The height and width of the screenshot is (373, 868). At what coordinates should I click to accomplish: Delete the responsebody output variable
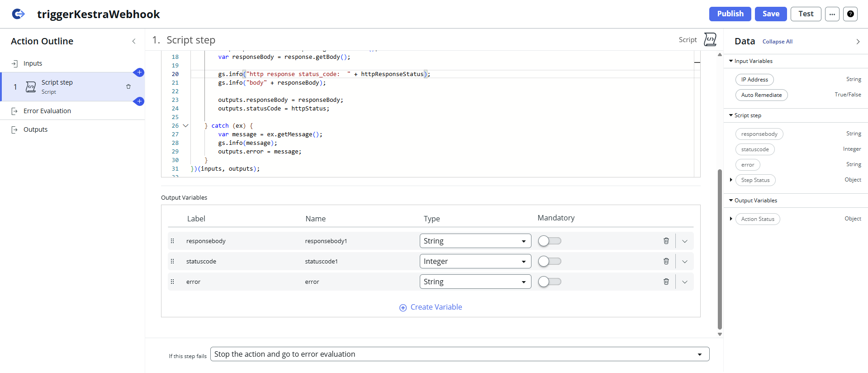[666, 241]
